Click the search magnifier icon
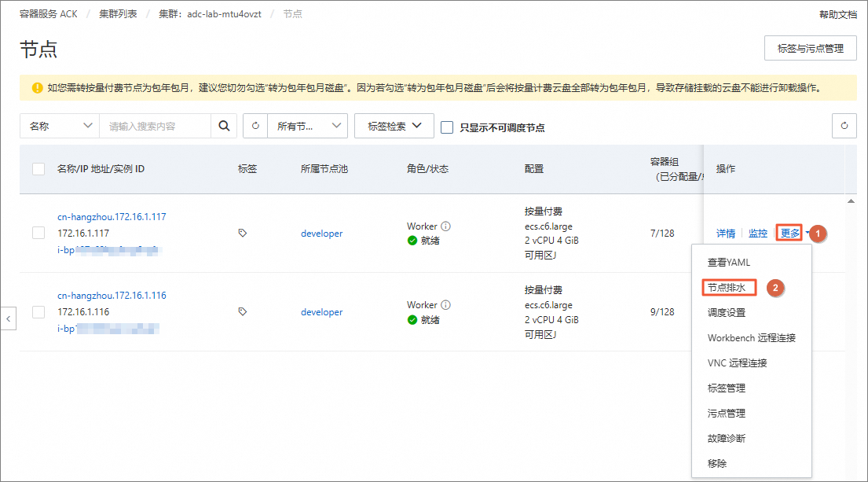This screenshot has height=482, width=868. click(224, 126)
